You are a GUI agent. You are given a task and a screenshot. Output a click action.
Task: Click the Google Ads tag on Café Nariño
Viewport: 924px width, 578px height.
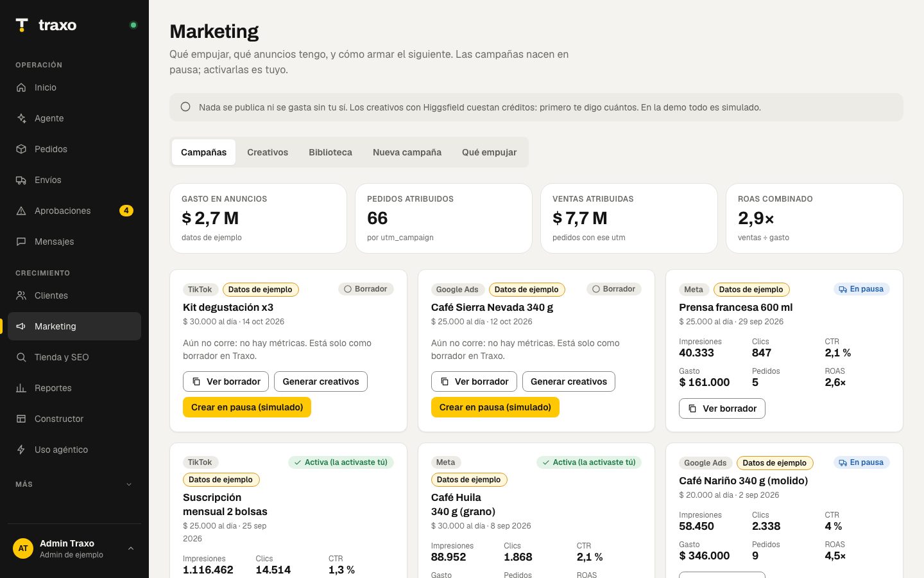tap(705, 463)
